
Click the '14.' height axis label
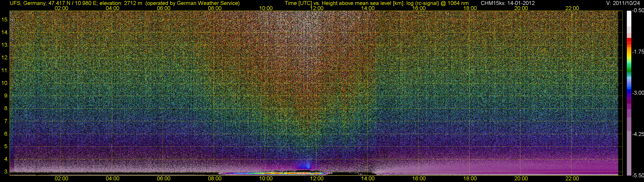coord(5,32)
